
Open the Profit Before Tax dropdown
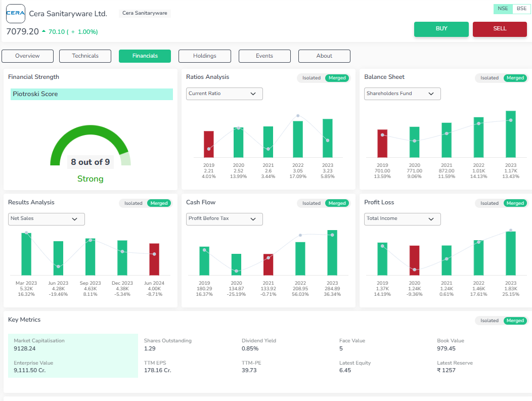[x=224, y=219]
